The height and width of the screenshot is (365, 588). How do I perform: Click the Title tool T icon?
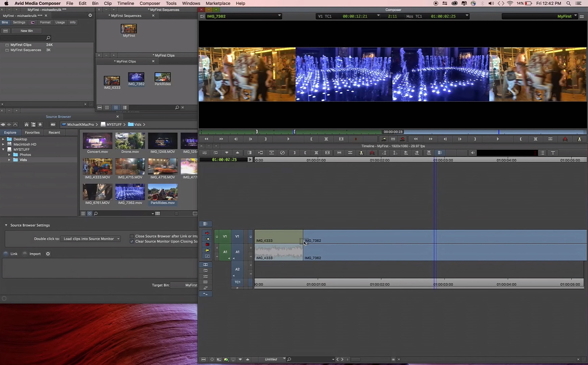point(553,153)
